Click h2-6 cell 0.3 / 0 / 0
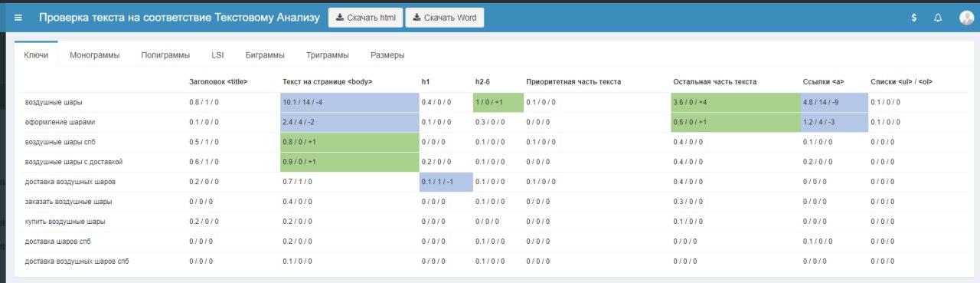The height and width of the screenshot is (283, 980). (489, 122)
